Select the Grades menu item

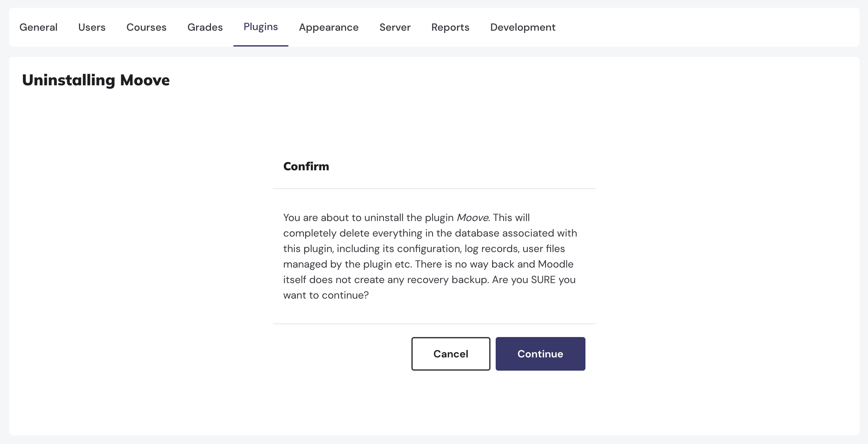pos(205,26)
